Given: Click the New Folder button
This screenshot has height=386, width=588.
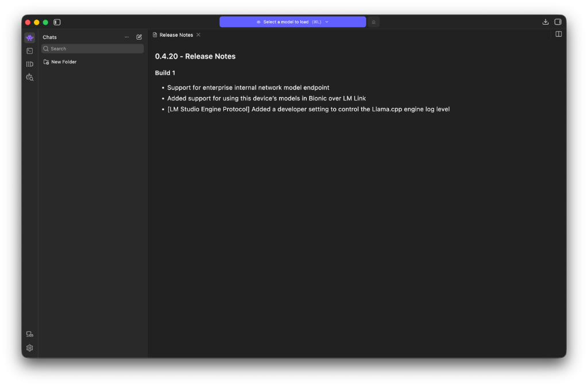Looking at the screenshot, I should click(x=60, y=62).
